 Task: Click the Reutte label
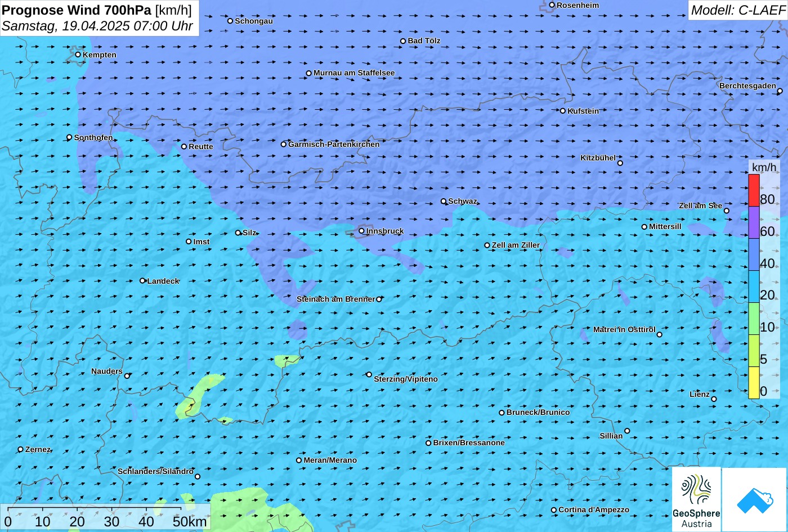point(201,146)
